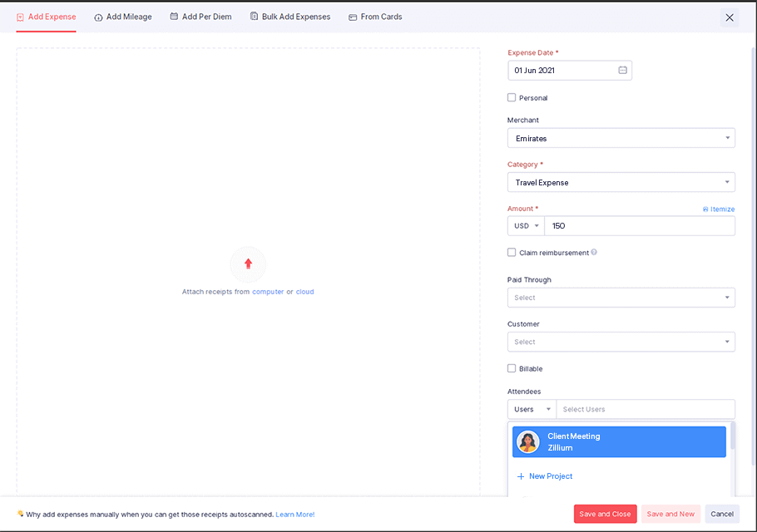Open the From Cards tab
Viewport: 757px width, 532px height.
coord(375,16)
